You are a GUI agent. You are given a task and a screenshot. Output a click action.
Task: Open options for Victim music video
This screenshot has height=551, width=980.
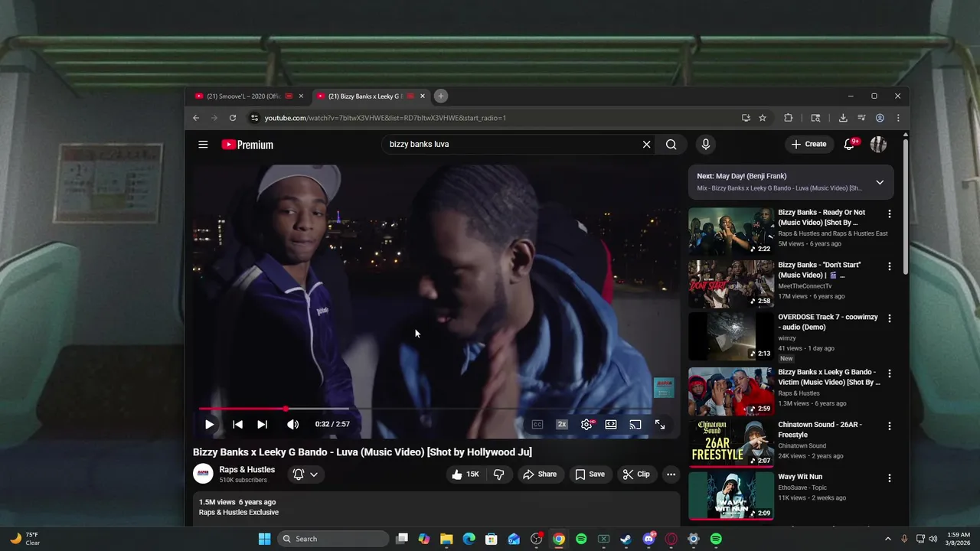click(889, 373)
